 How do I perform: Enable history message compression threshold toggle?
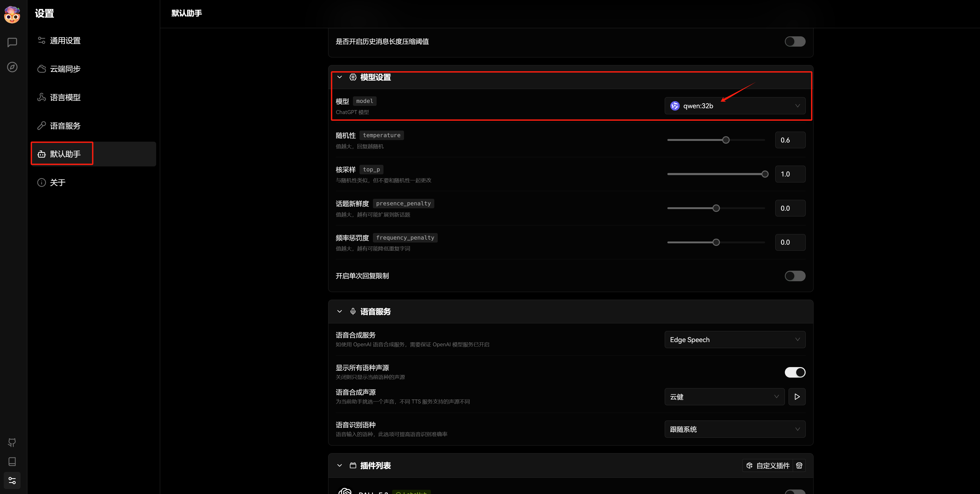[795, 41]
